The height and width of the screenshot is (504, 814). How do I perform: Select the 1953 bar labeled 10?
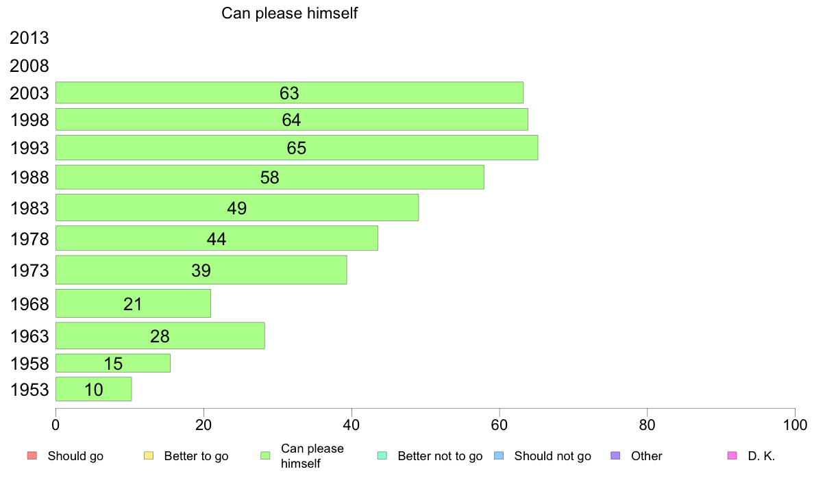[x=93, y=389]
